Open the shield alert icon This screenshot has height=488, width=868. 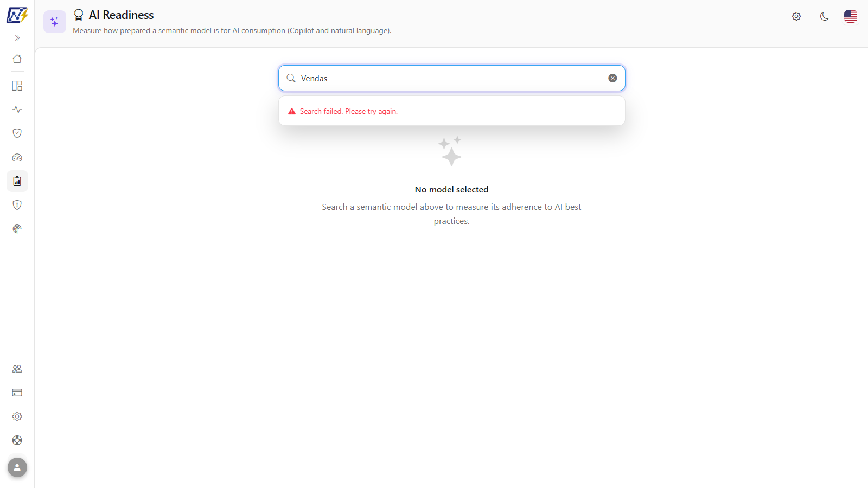[17, 205]
